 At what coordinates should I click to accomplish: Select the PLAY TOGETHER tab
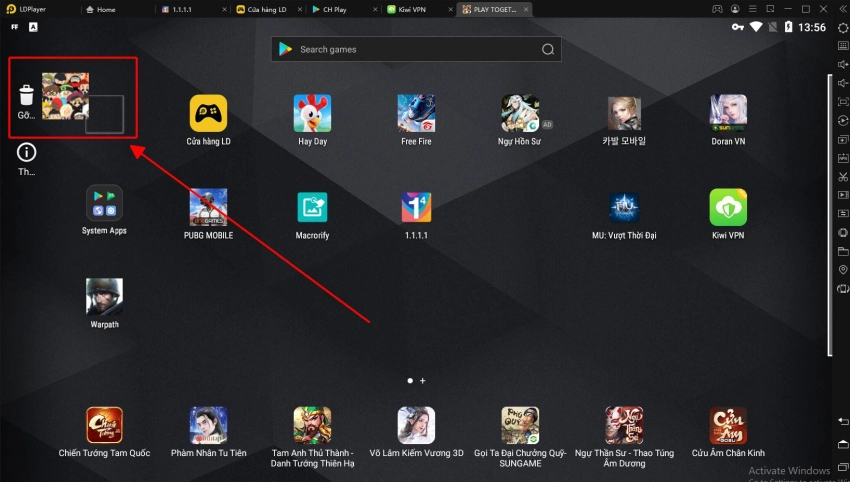click(494, 9)
